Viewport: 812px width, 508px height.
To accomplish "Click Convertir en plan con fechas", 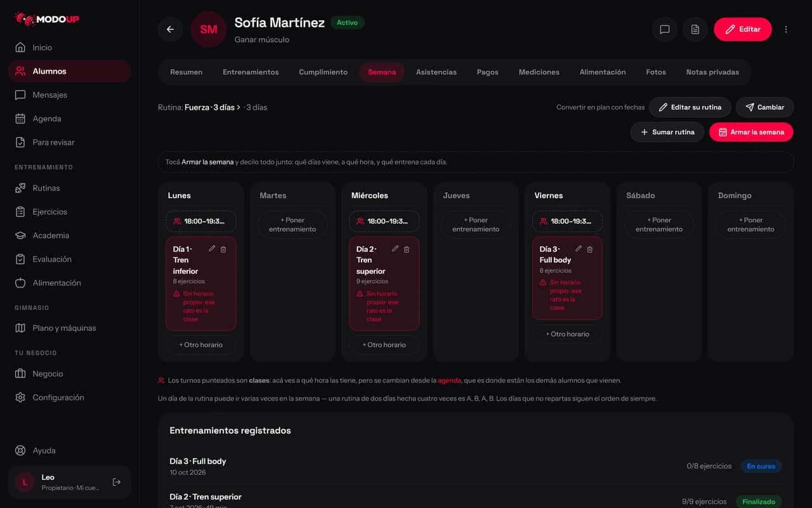I will pos(600,107).
